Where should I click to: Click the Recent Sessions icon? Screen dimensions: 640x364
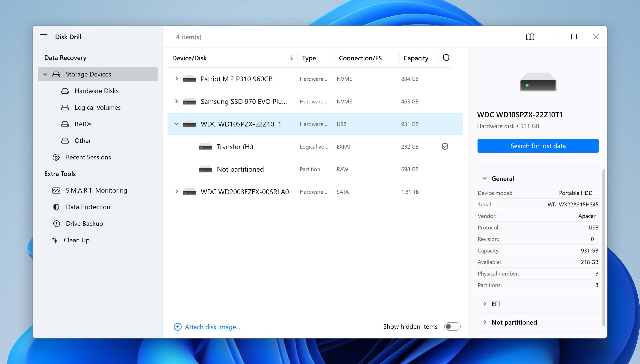click(x=56, y=157)
